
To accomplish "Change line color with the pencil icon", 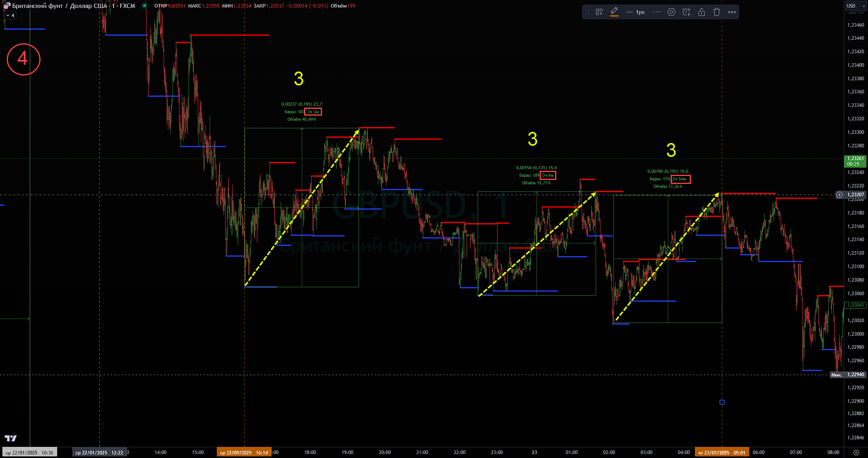I will click(x=614, y=12).
